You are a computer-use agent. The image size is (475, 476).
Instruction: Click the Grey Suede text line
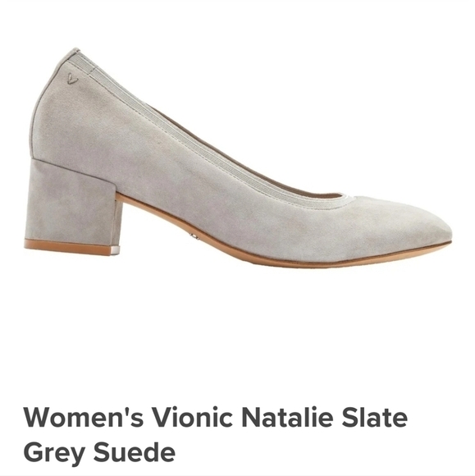99,452
